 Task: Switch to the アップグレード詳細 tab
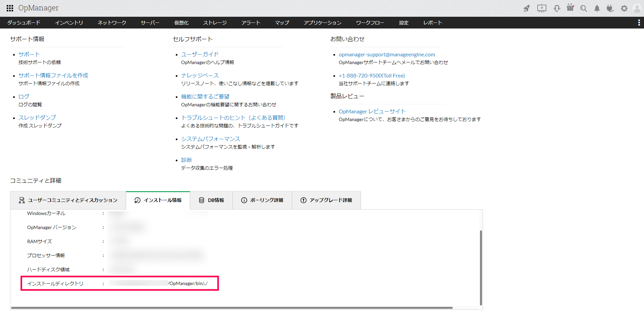(326, 200)
